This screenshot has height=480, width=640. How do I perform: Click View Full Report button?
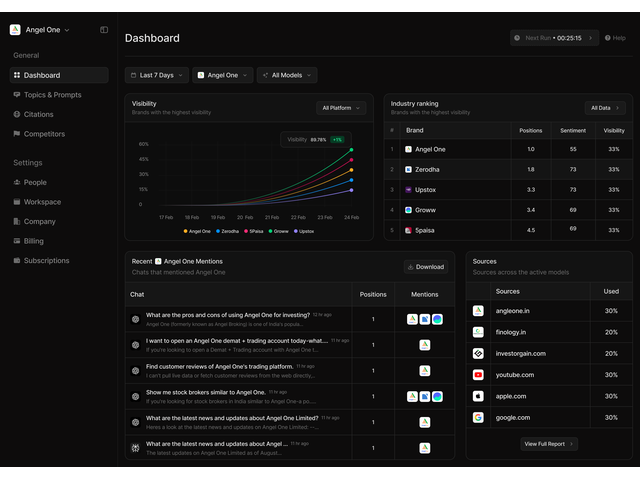(549, 443)
